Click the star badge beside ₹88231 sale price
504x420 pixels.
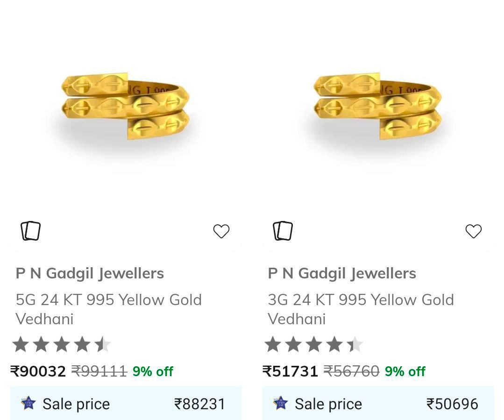click(x=28, y=403)
